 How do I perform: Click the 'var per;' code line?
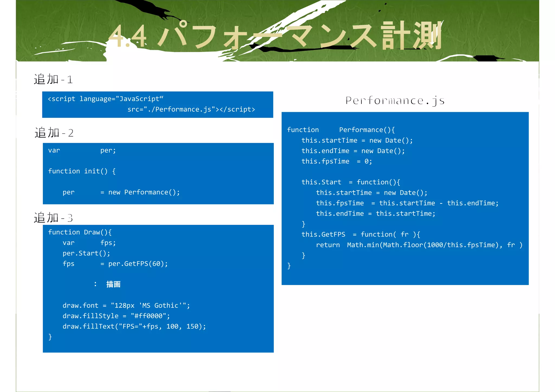click(x=82, y=150)
